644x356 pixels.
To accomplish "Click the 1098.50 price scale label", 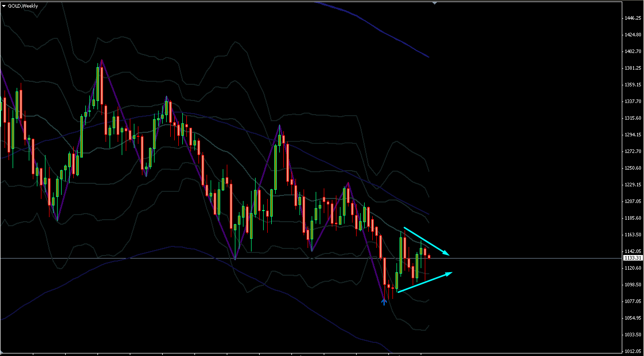I will tap(633, 285).
